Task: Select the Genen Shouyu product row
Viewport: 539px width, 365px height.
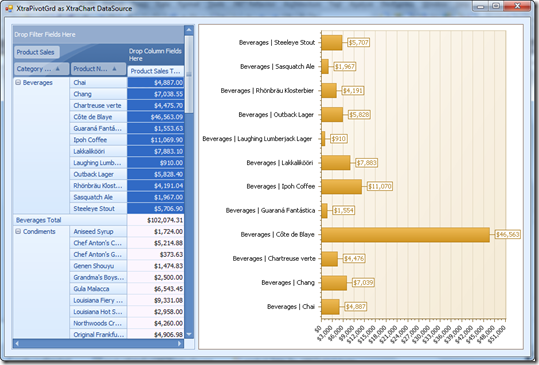Action: [98, 266]
